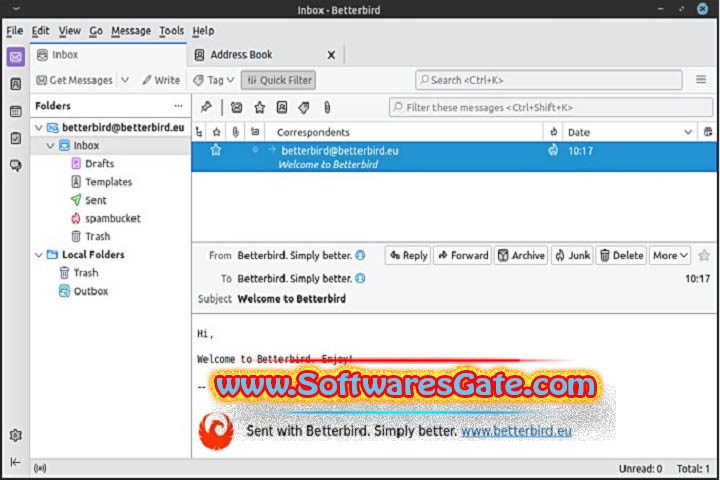The image size is (720, 480).
Task: Toggle the starred messages quick filter
Action: pyautogui.click(x=259, y=107)
